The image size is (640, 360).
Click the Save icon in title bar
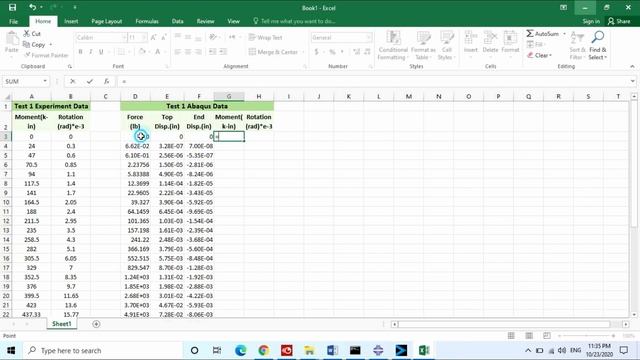(12, 7)
